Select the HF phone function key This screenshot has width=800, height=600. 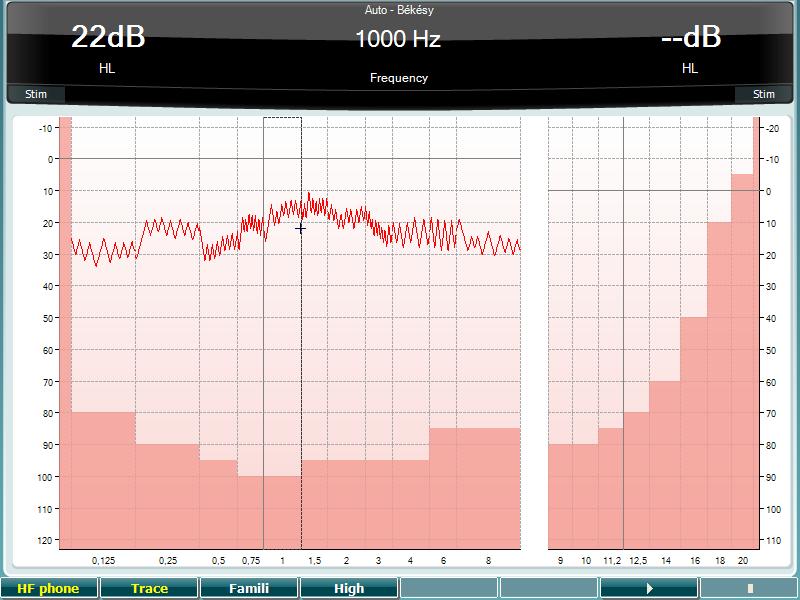point(48,588)
